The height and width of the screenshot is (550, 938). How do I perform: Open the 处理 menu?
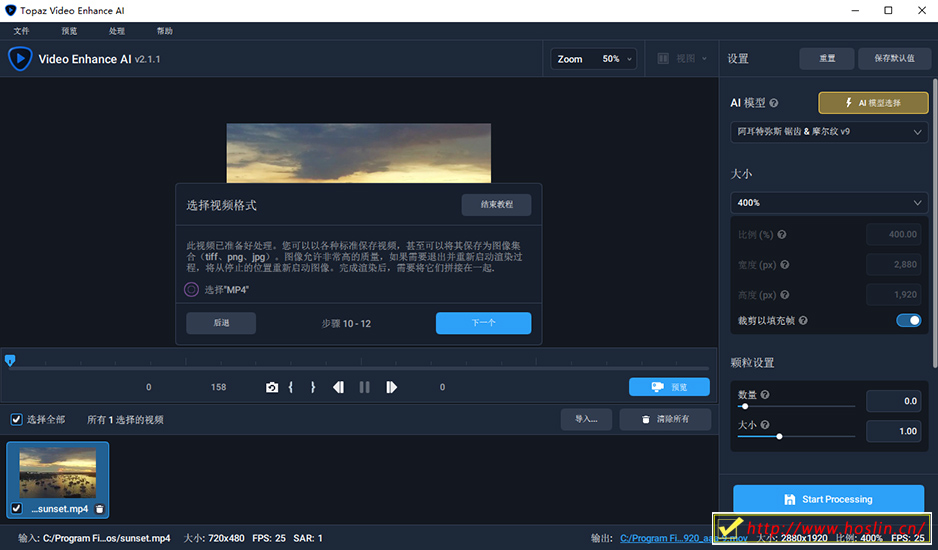[117, 31]
